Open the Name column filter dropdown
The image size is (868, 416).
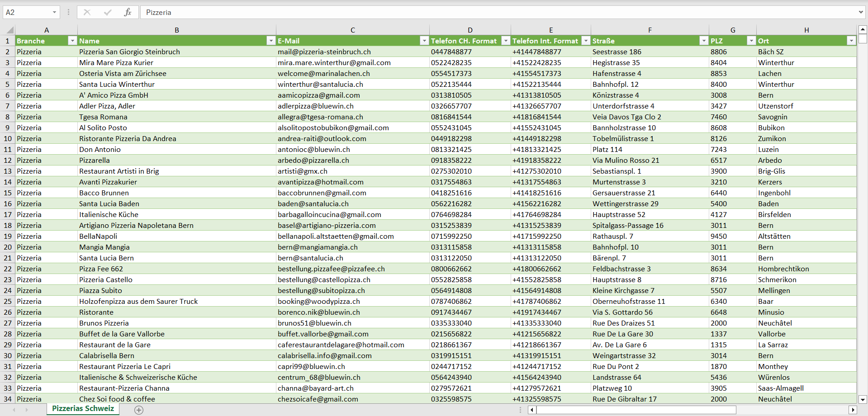[x=271, y=41]
